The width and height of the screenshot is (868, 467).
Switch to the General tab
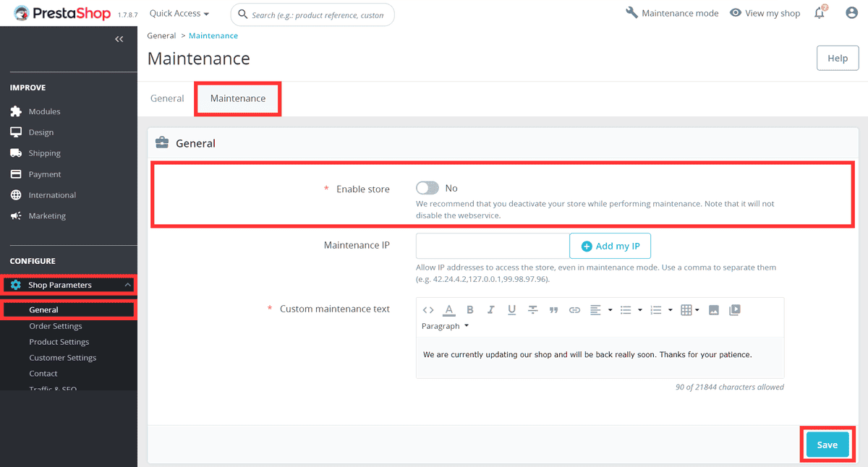(167, 98)
